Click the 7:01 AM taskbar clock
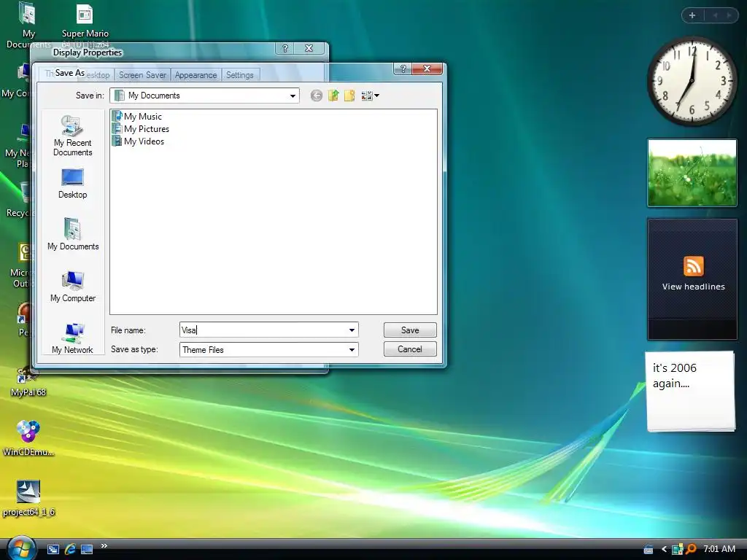Screen dimensions: 747x560 pos(719,549)
